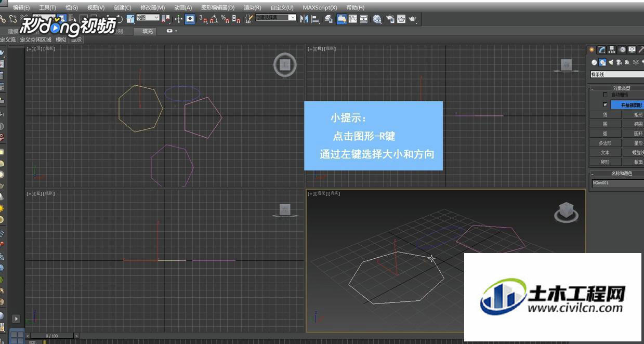
Task: Select the Space Warps category icon
Action: 636,62
